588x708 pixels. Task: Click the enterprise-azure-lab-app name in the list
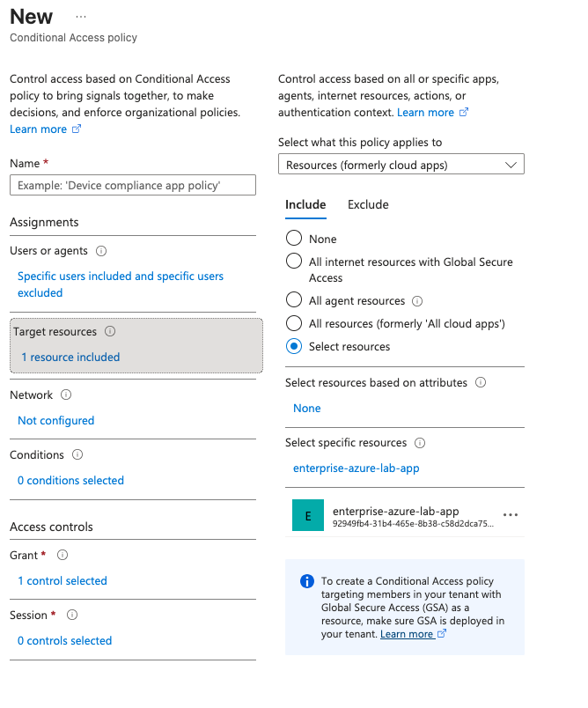(396, 511)
